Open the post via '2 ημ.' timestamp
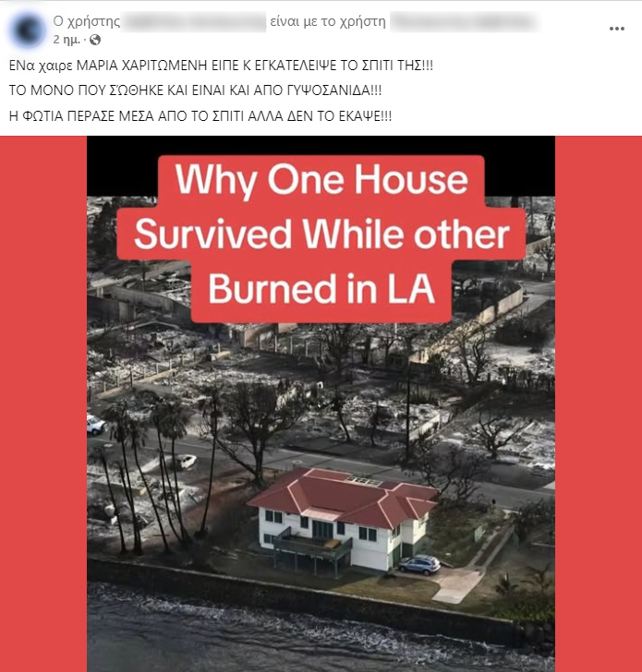Screen dimensions: 642x672 point(67,40)
